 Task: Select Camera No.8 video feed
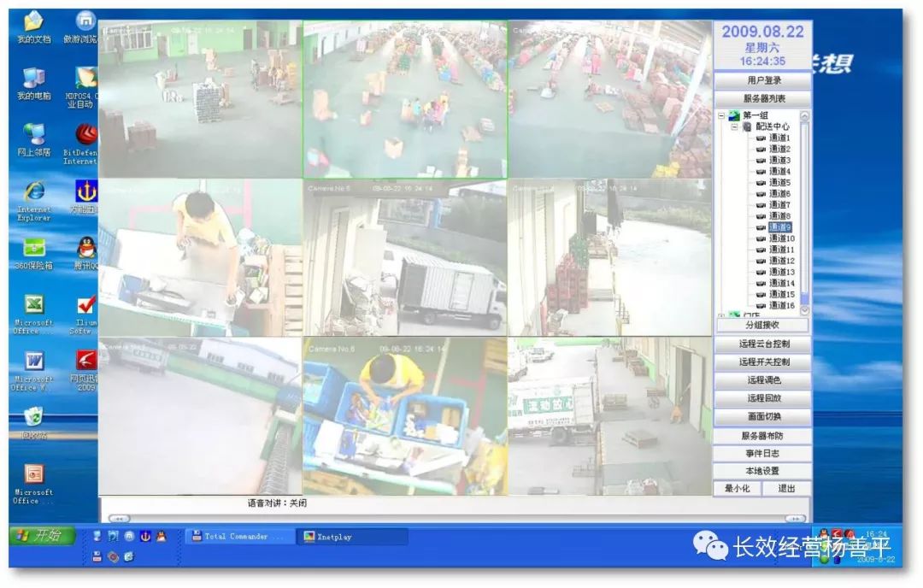(x=405, y=415)
